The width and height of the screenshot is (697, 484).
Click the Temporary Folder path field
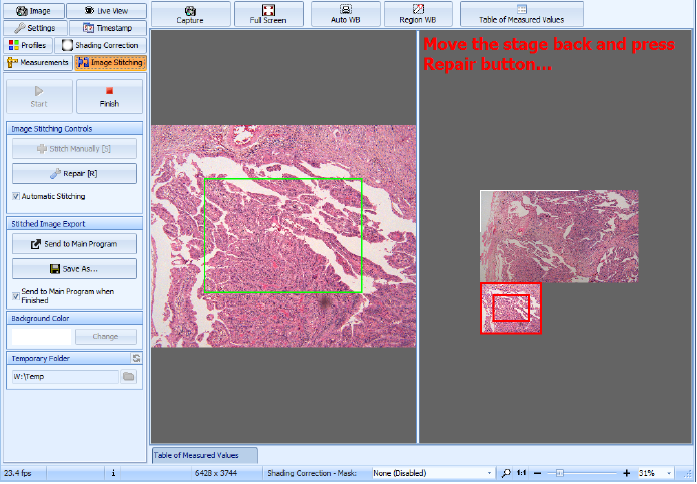coord(65,377)
